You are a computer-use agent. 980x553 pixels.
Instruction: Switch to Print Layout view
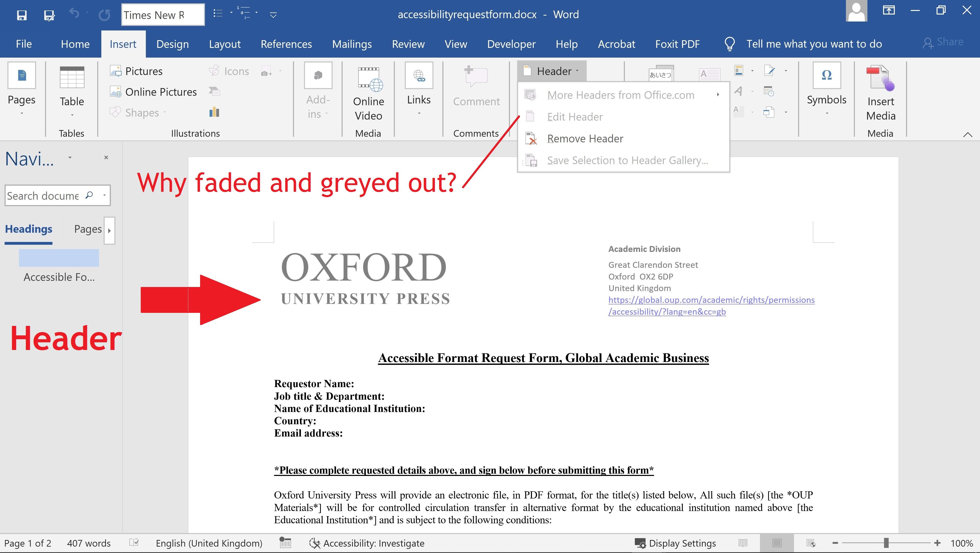pyautogui.click(x=777, y=543)
